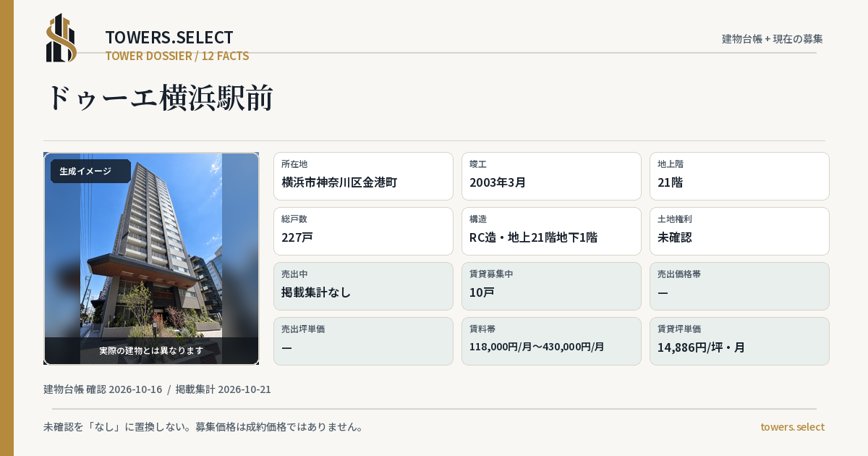The height and width of the screenshot is (456, 868).
Task: Select the 地上階 21階 card
Action: [x=739, y=176]
